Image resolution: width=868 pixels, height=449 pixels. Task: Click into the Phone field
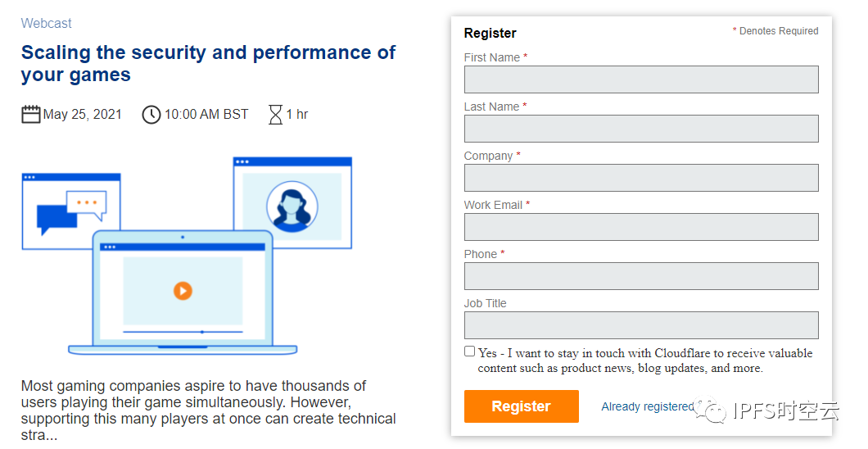point(641,276)
